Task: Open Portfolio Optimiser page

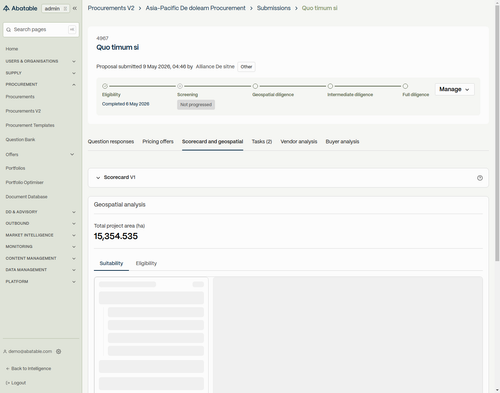Action: [24, 183]
